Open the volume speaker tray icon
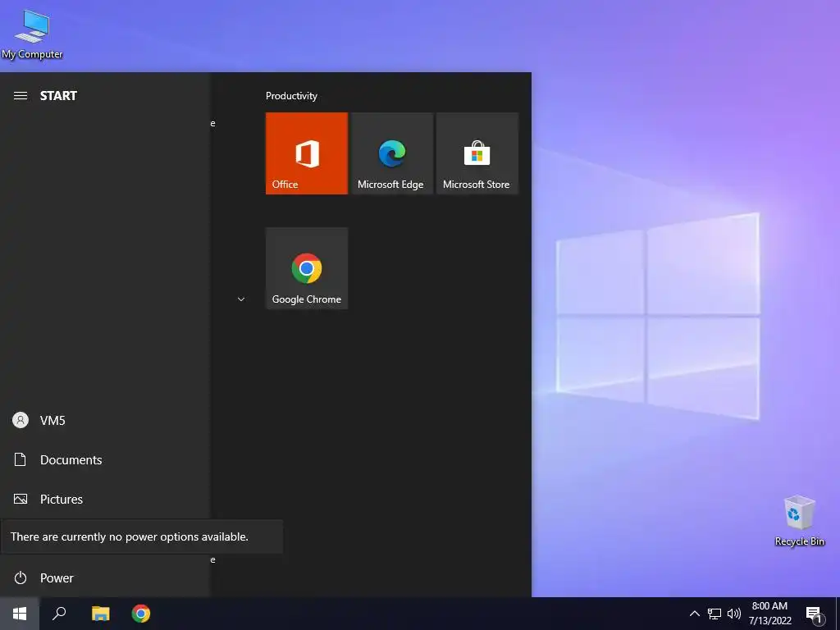Screen dimensions: 840x630 tap(734, 614)
